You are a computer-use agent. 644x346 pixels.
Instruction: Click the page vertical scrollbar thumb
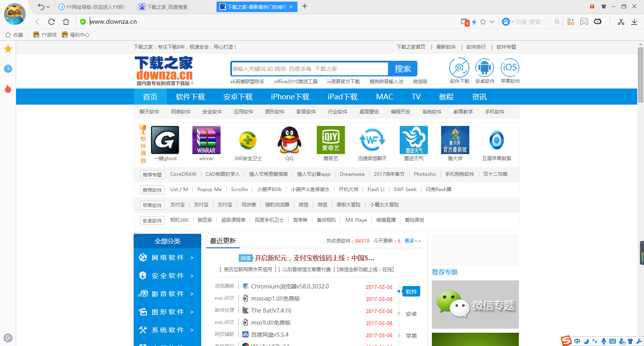click(640, 74)
